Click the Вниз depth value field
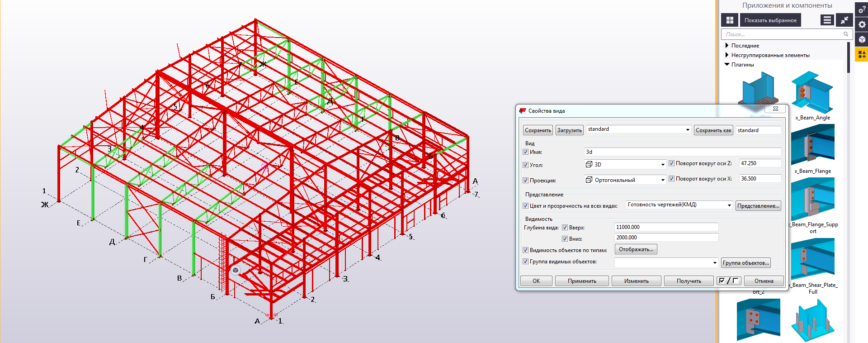Image resolution: width=868 pixels, height=343 pixels. click(x=666, y=238)
